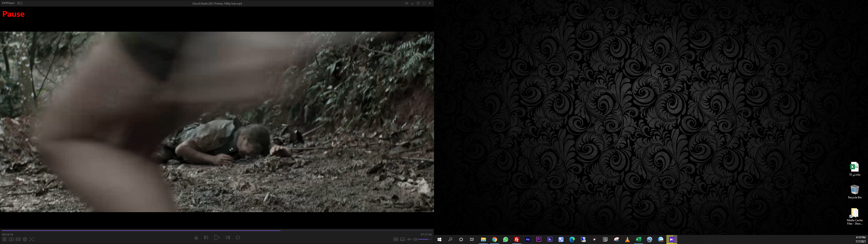Click the Stop playback button
This screenshot has height=244, width=868.
coord(238,238)
